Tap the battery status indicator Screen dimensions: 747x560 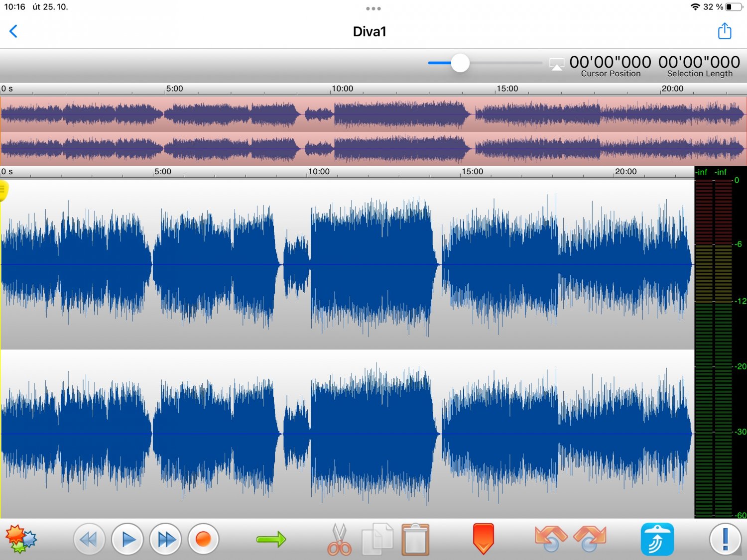tap(734, 7)
